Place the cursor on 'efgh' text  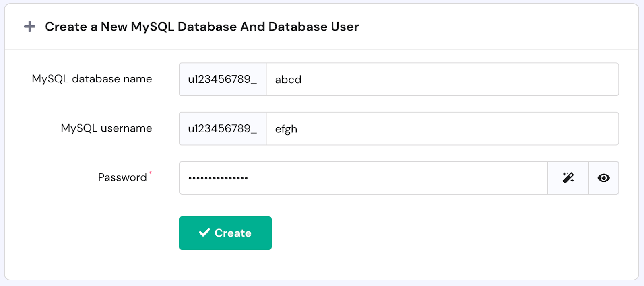click(x=286, y=129)
